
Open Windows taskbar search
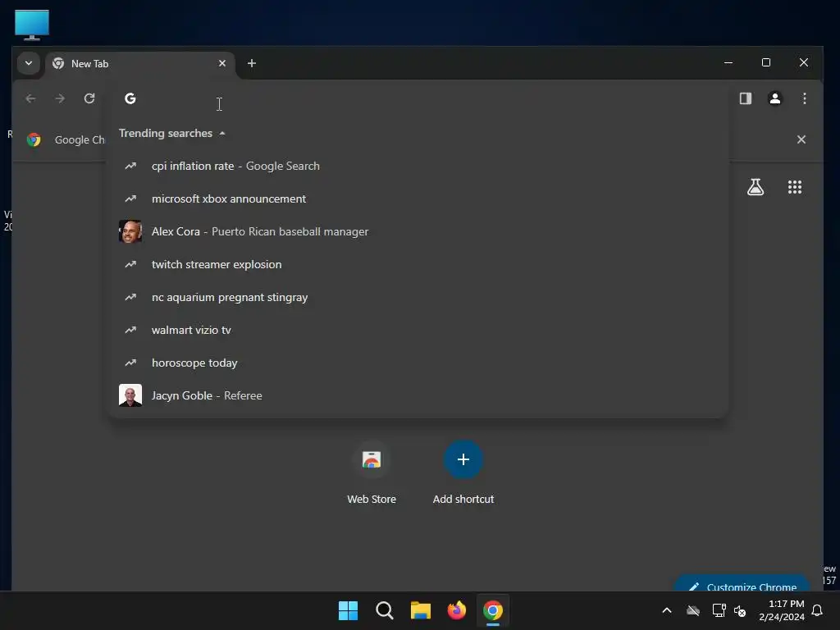(x=384, y=610)
